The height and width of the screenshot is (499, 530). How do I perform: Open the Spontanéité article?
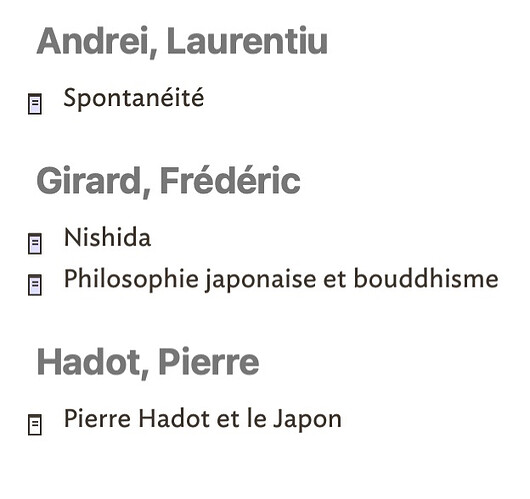click(x=134, y=98)
